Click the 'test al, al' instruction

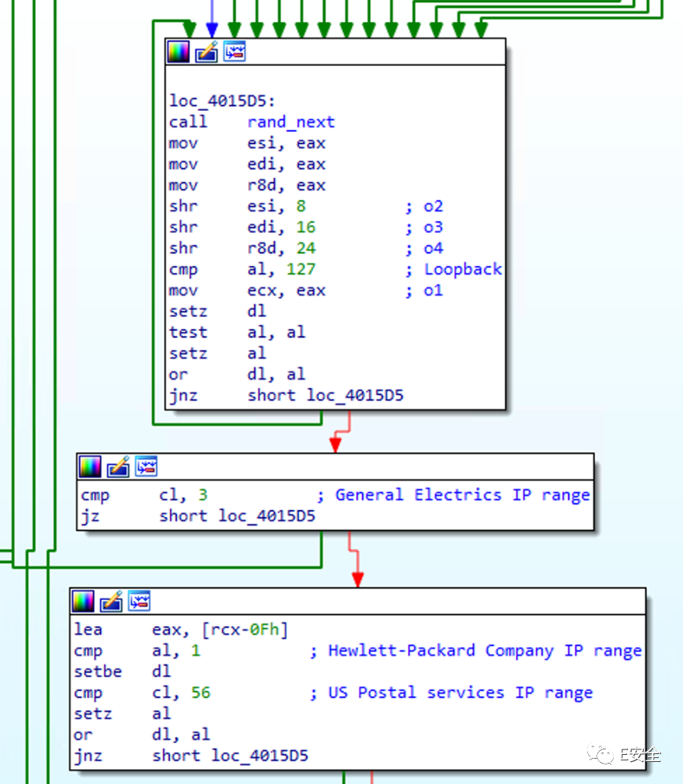point(238,332)
